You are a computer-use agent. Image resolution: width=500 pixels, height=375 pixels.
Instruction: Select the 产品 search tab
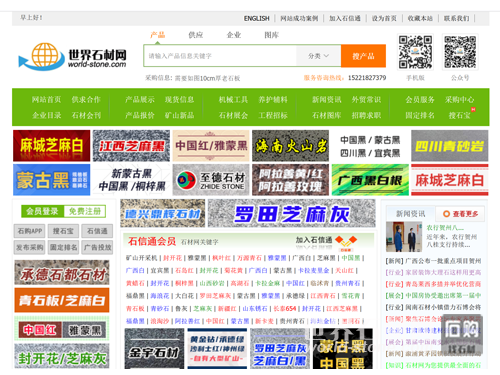pos(158,35)
